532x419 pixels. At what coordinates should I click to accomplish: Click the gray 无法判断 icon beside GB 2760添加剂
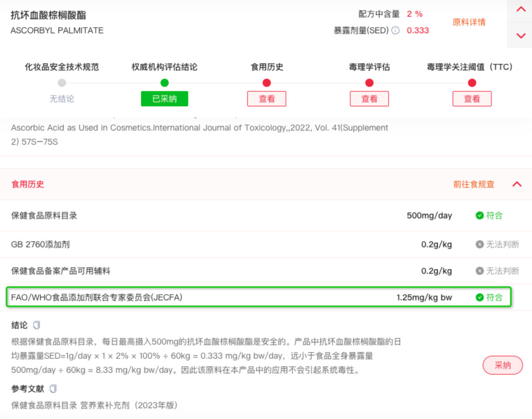coord(479,244)
